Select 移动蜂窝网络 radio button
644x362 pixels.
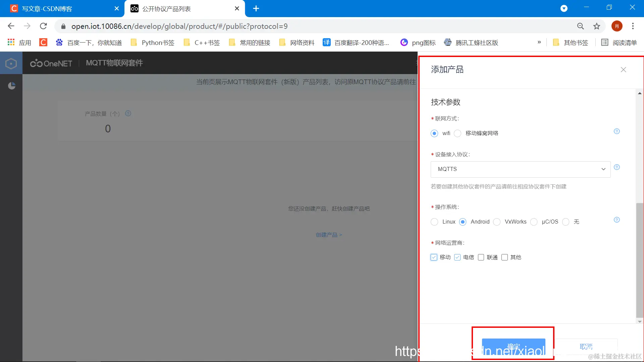pos(458,133)
